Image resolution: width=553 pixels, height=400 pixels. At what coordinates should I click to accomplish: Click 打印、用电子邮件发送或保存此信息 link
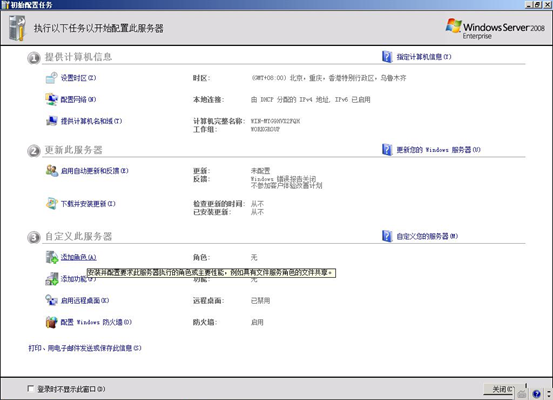[x=85, y=348]
